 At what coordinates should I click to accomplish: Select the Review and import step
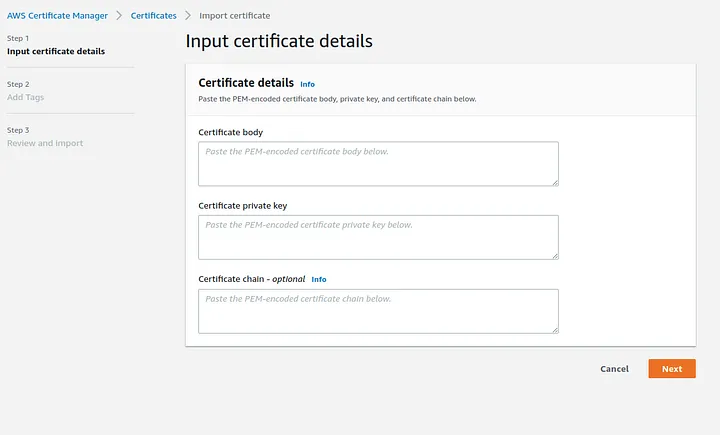[x=45, y=143]
